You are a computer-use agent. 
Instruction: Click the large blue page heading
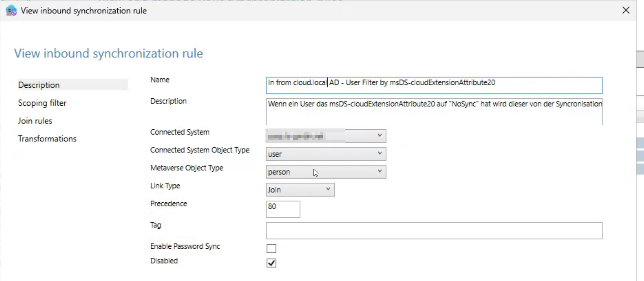(x=108, y=53)
